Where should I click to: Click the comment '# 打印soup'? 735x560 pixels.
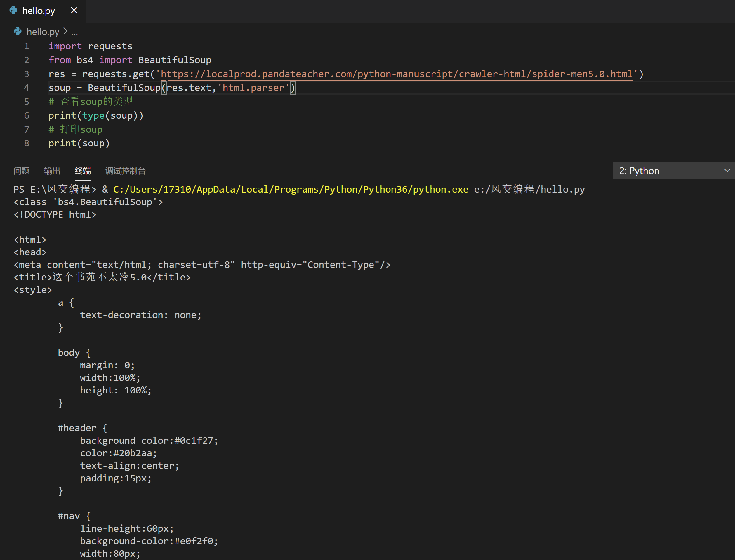pyautogui.click(x=75, y=129)
